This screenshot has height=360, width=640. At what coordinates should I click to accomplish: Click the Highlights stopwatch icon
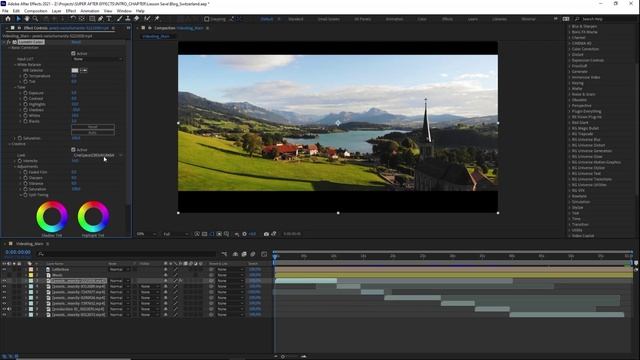(25, 104)
